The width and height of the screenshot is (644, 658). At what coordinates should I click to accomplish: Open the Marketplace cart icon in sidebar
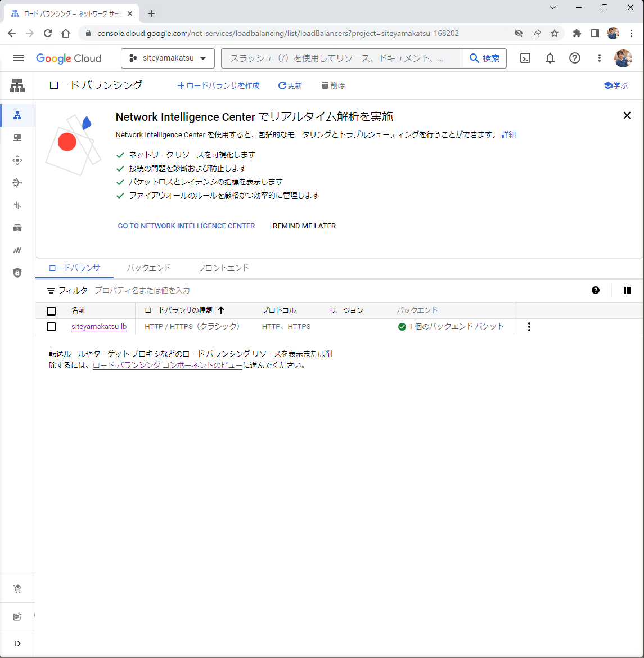pyautogui.click(x=17, y=589)
